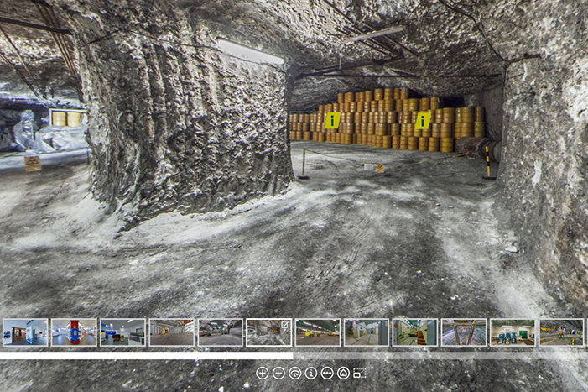Screen dimensions: 588x392
Task: Open the left yellow info hotspot on the barrels
Action: point(333,120)
